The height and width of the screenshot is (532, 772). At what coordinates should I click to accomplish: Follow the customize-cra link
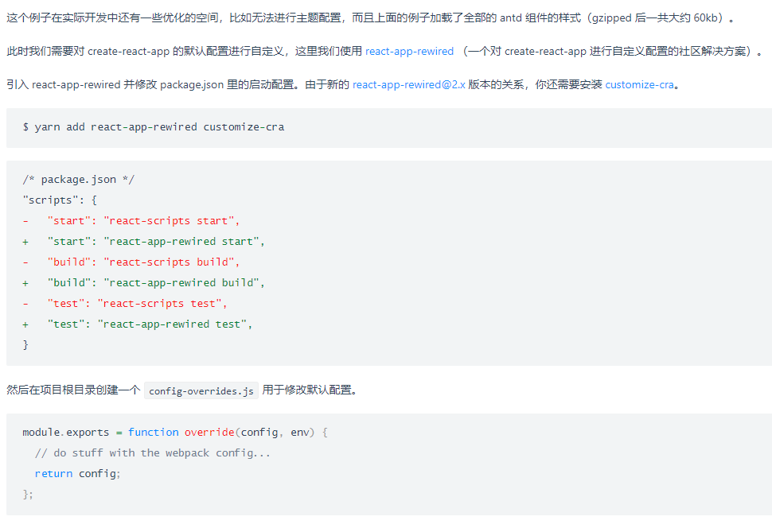coord(638,84)
